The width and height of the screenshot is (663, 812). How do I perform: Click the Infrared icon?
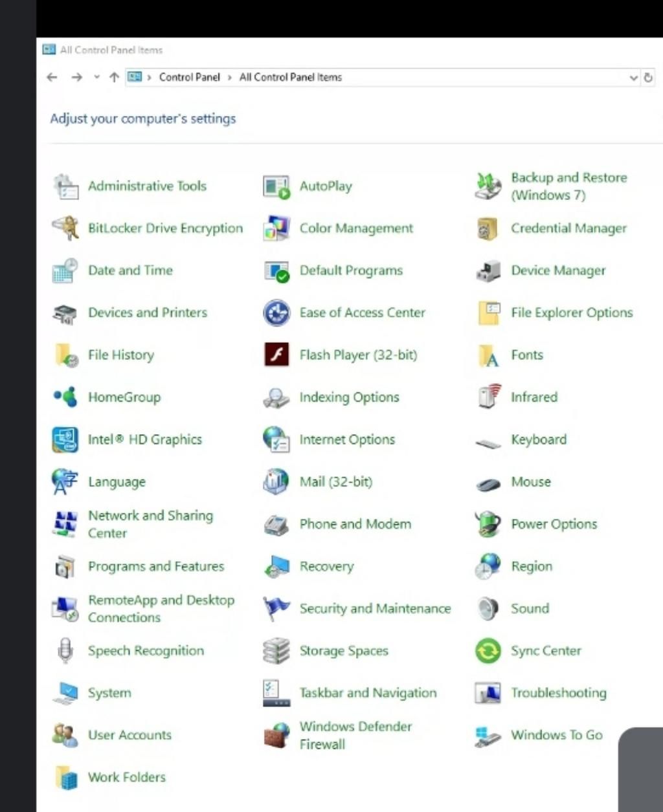coord(489,397)
